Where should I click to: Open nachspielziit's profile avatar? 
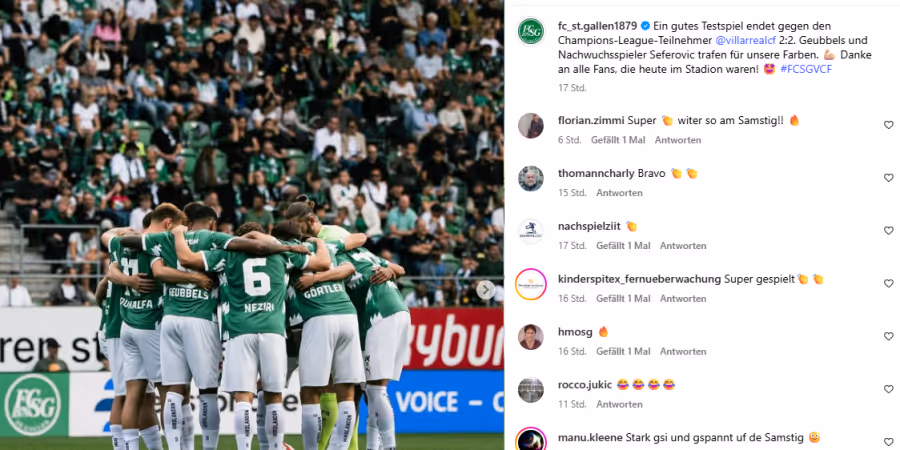pyautogui.click(x=530, y=231)
